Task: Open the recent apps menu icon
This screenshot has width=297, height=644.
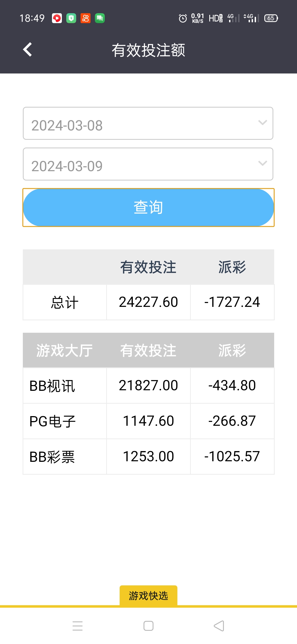Action: (78, 626)
